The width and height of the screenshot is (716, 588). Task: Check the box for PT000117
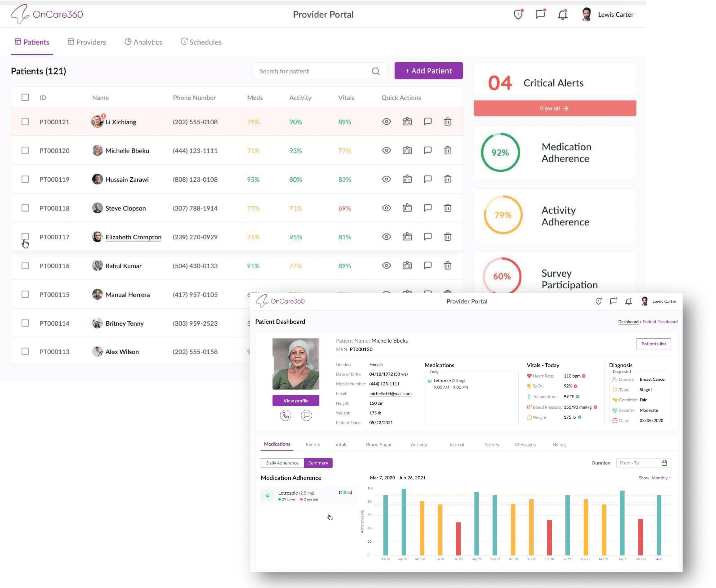pos(25,237)
